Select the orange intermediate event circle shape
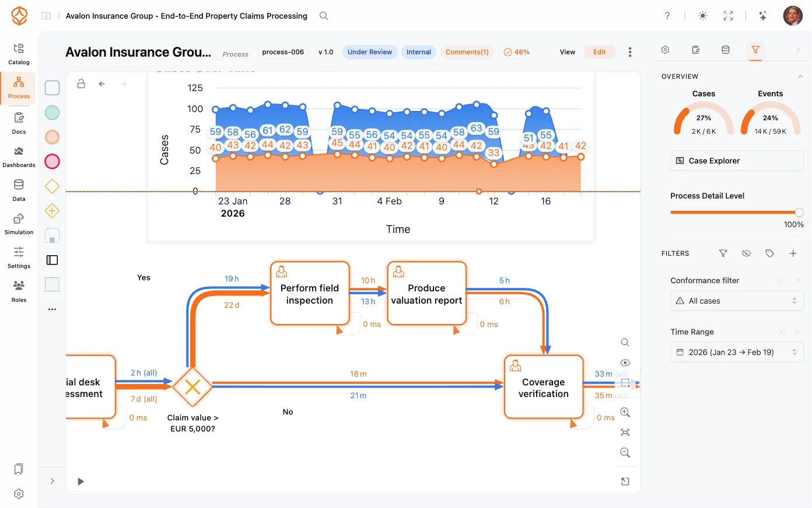The image size is (812, 508). (x=52, y=137)
